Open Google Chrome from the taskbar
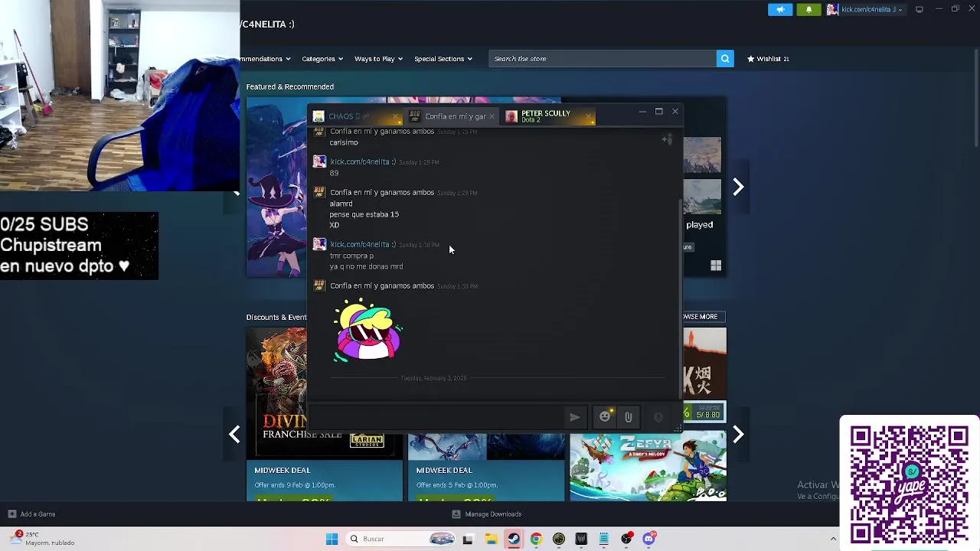This screenshot has width=980, height=551. 536,539
